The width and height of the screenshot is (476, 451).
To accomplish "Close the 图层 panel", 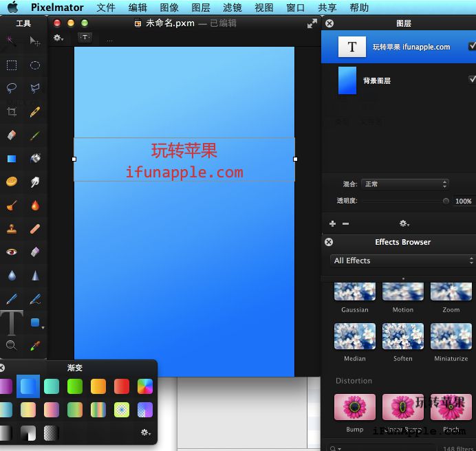I will point(329,23).
